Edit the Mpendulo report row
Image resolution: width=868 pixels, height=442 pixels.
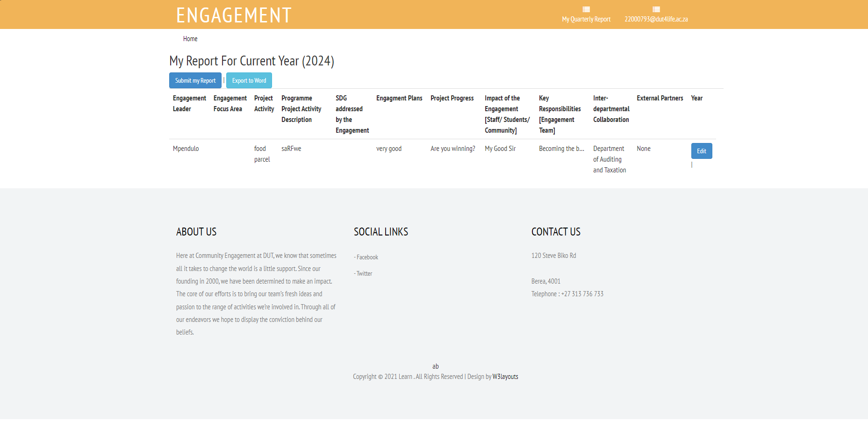click(x=701, y=151)
